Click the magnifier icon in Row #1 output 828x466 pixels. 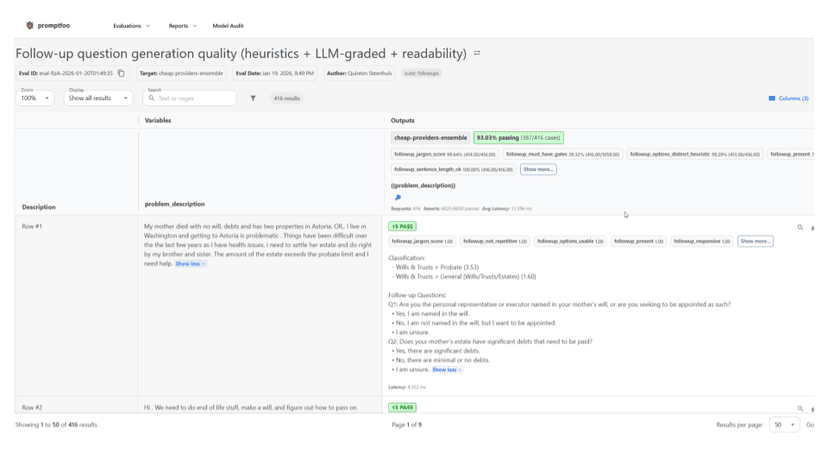[800, 227]
